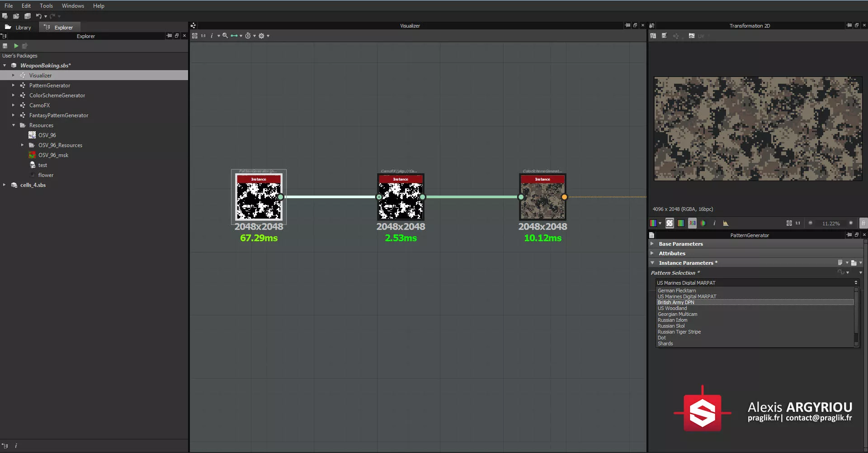Open the histogram in the 2D view
The height and width of the screenshot is (453, 868).
726,223
